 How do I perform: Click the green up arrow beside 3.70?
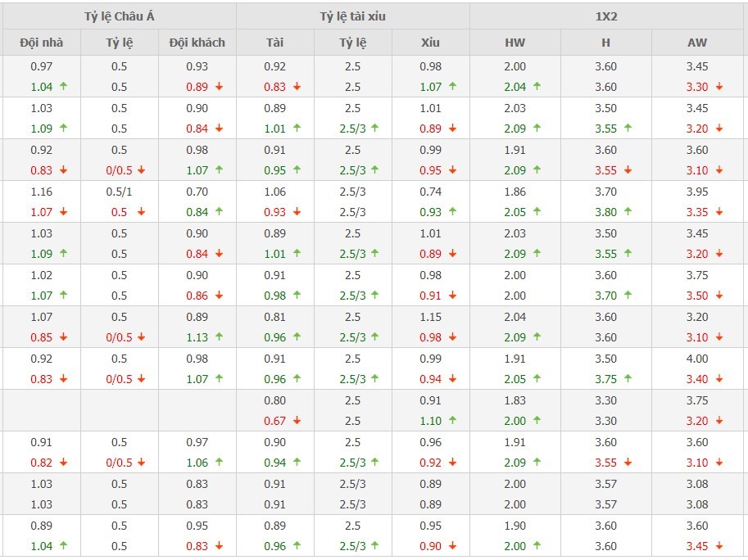(628, 296)
